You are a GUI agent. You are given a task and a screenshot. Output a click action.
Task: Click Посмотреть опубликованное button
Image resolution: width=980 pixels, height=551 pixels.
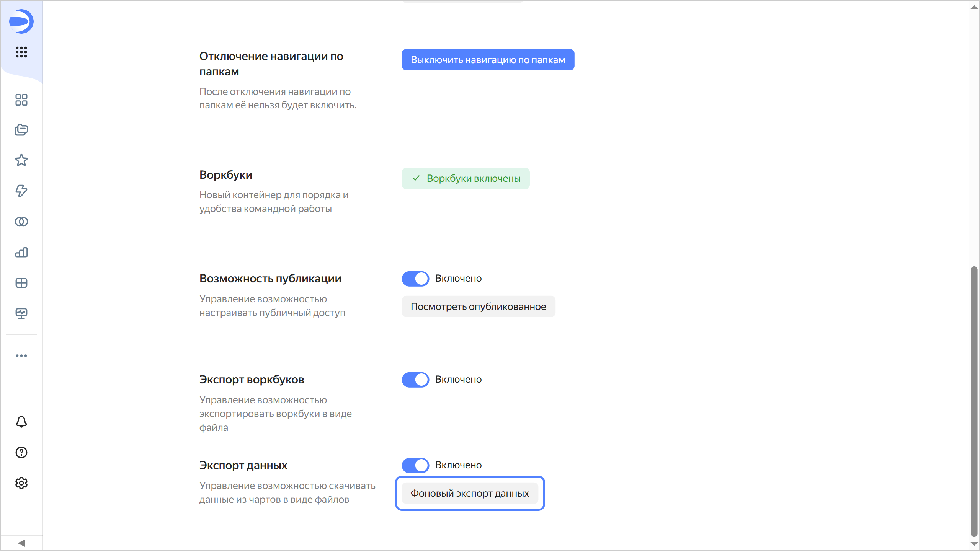click(478, 306)
